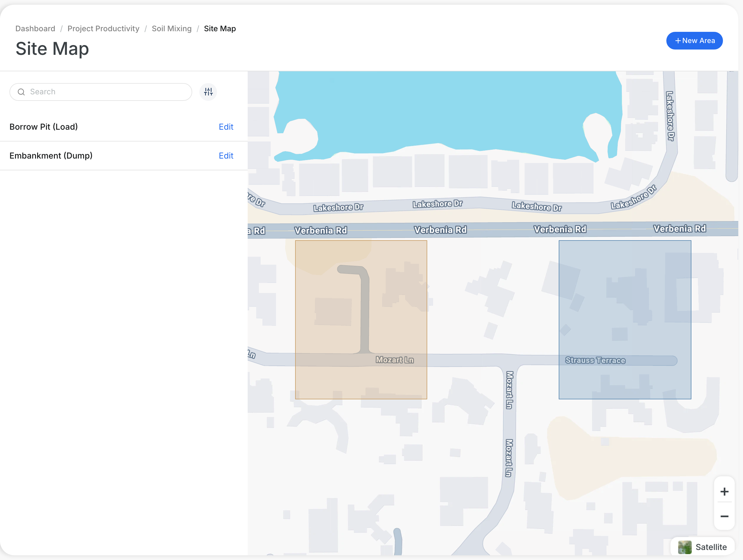Viewport: 743px width, 560px height.
Task: Click the horizontal Mozart Ln label
Action: 395,360
